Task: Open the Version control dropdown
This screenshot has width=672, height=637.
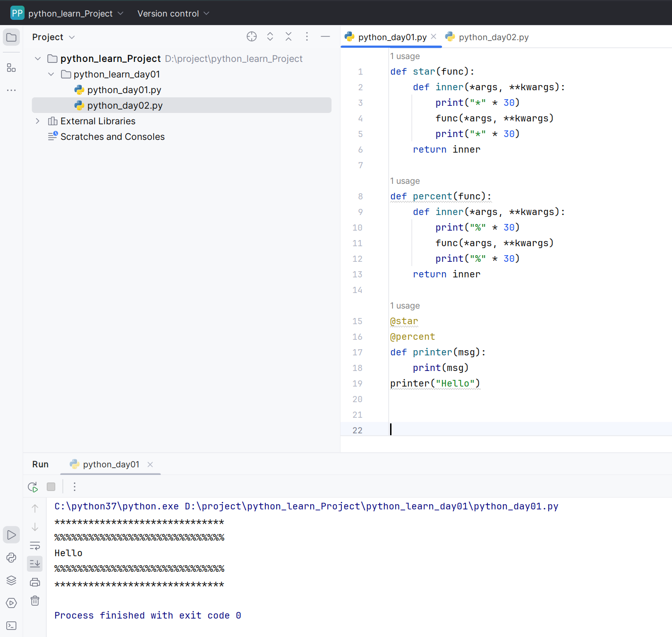Action: point(173,13)
